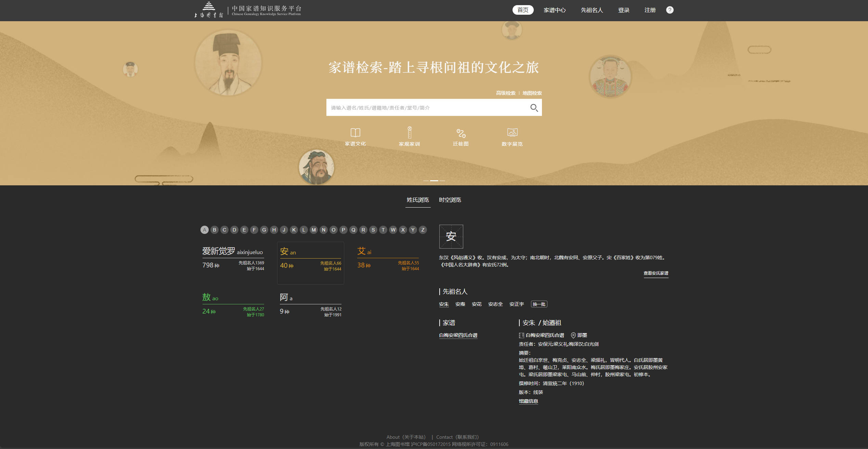Click the book icon before 白梅安梁四氏合谱

pos(521,335)
